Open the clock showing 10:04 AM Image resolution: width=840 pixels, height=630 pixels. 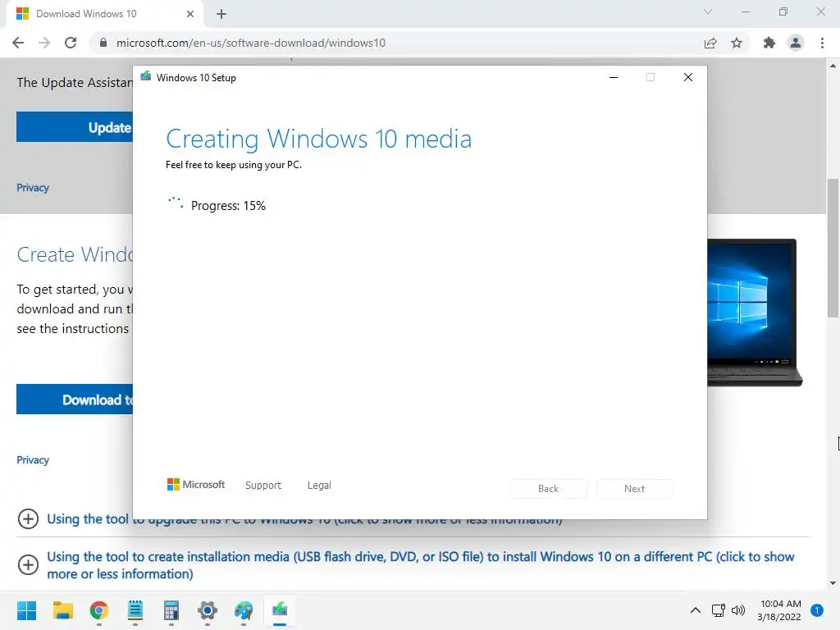point(780,610)
